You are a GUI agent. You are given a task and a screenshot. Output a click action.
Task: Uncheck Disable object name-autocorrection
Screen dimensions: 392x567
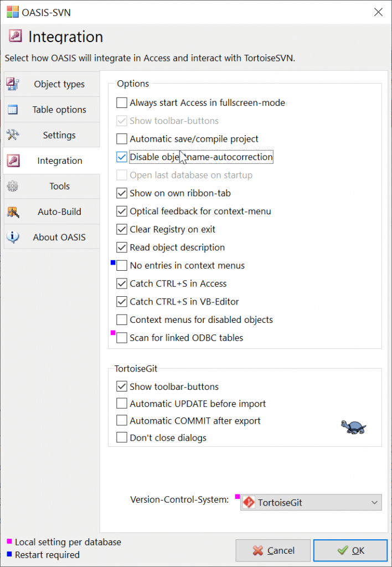(121, 157)
